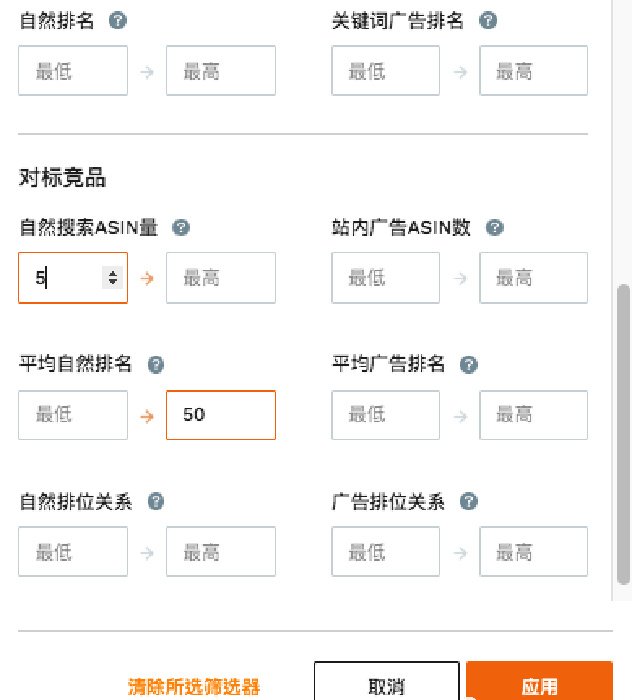This screenshot has height=700, width=632.
Task: Click help icon beside 自然排名
Action: 118,21
